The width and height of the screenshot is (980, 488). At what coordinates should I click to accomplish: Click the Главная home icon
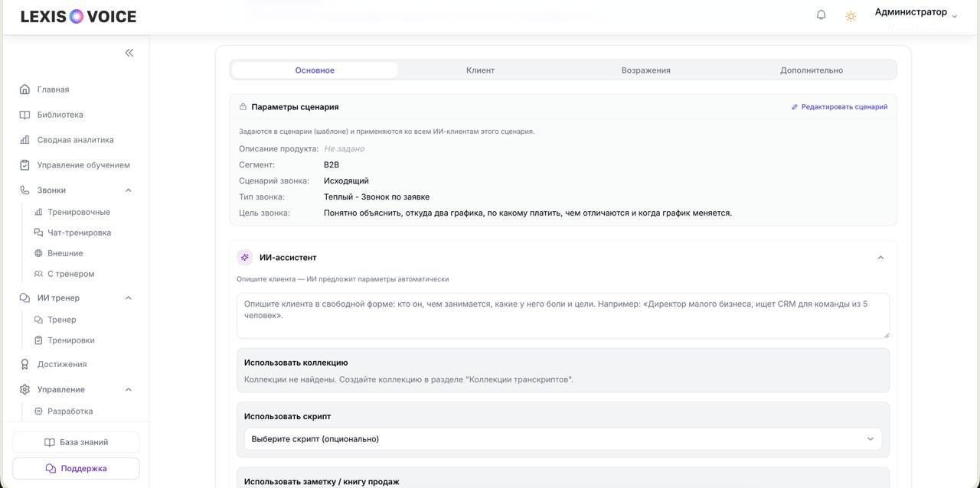click(x=24, y=89)
